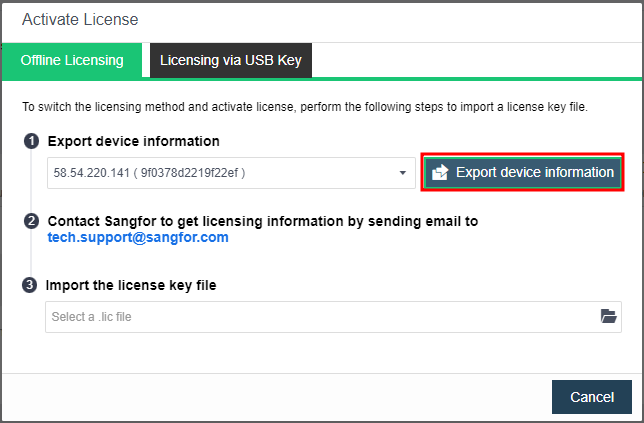Open the 58.54.220.141 device combo box

click(x=231, y=173)
